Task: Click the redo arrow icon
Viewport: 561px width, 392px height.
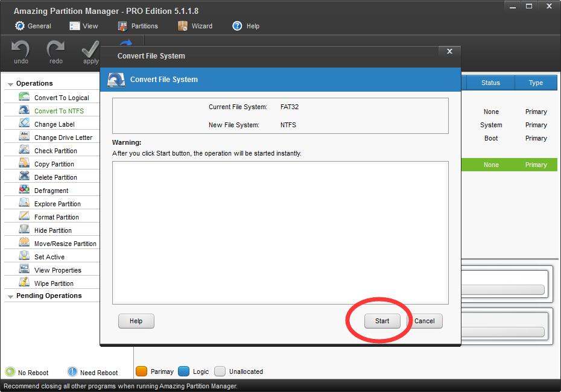Action: (x=55, y=48)
